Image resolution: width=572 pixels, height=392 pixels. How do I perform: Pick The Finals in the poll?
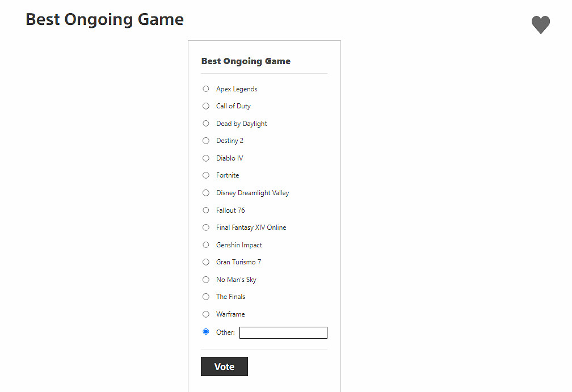pyautogui.click(x=206, y=297)
